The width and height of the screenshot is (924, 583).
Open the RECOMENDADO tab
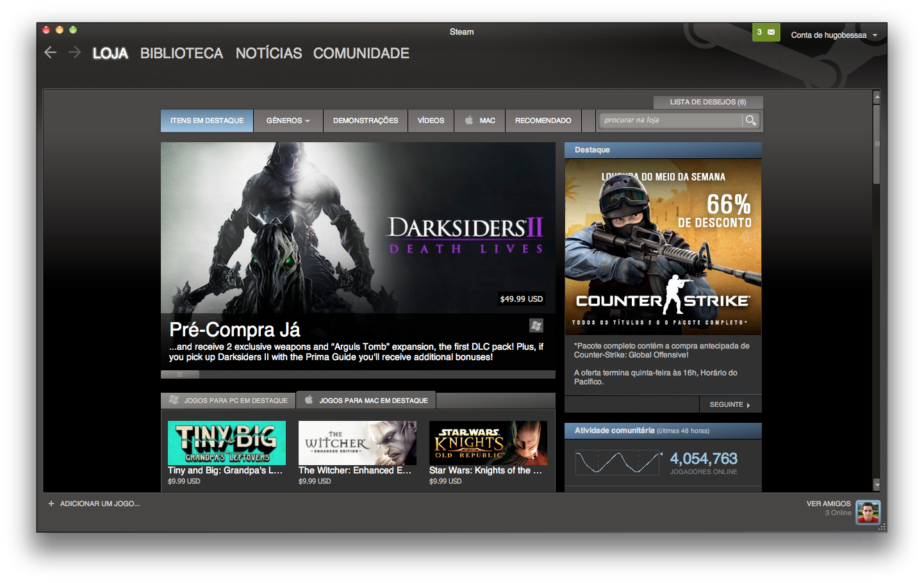coord(543,120)
